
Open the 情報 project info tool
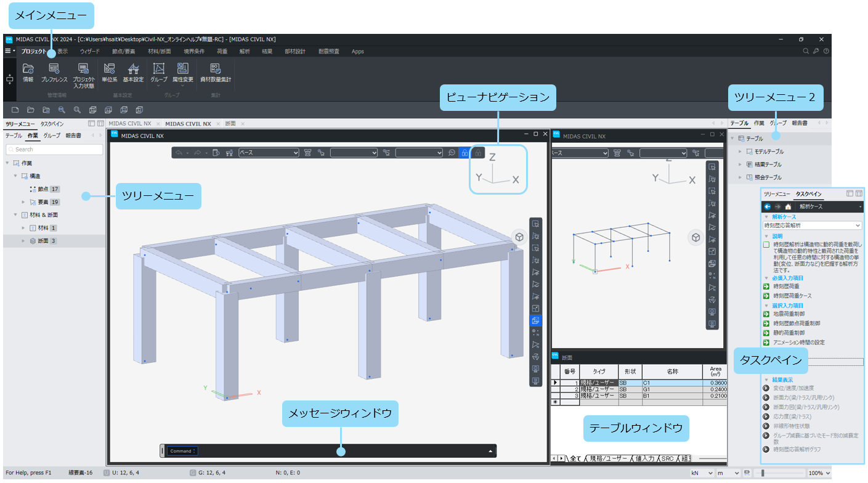point(28,73)
